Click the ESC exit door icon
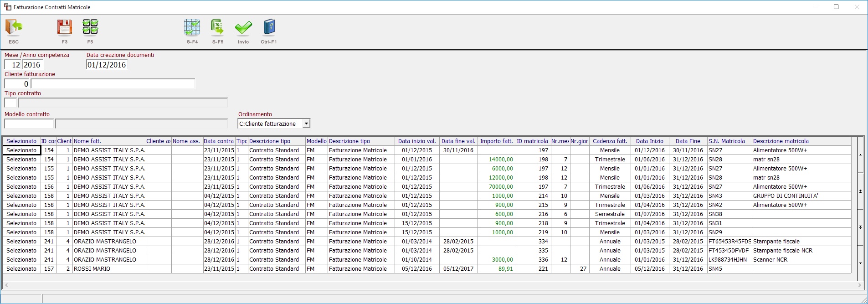 click(14, 28)
